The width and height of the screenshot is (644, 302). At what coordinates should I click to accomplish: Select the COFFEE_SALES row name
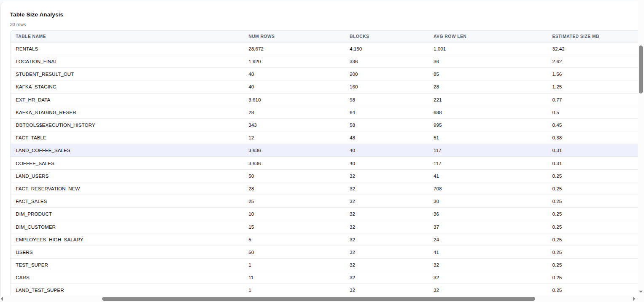(35, 163)
